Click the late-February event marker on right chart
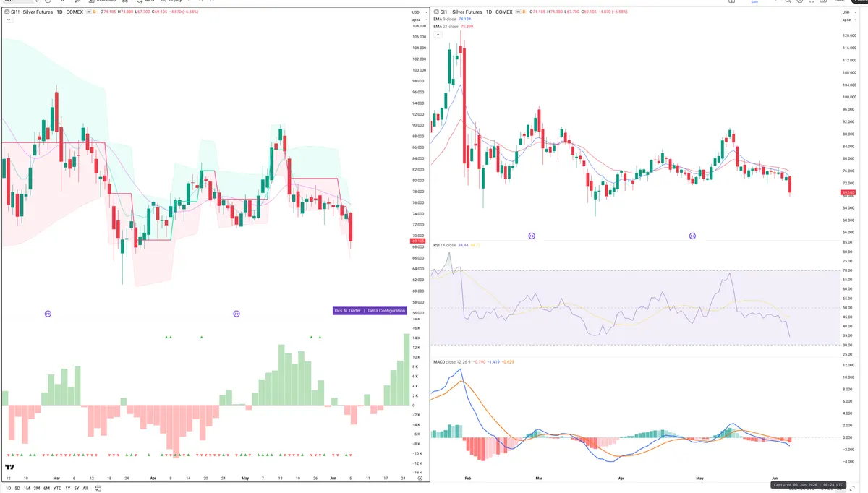 [x=532, y=236]
